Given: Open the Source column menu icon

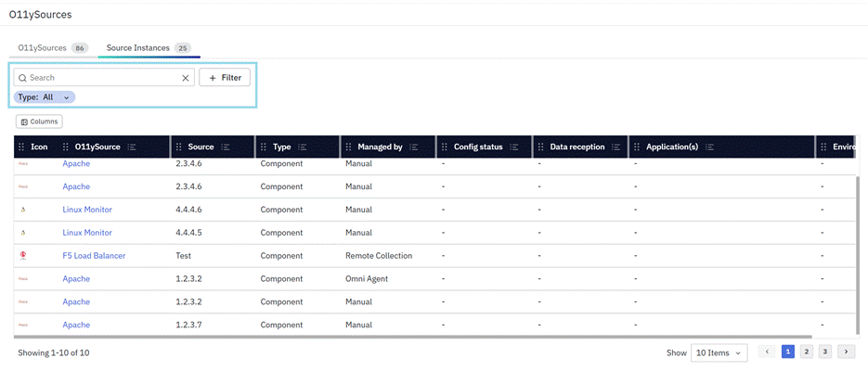Looking at the screenshot, I should point(225,147).
